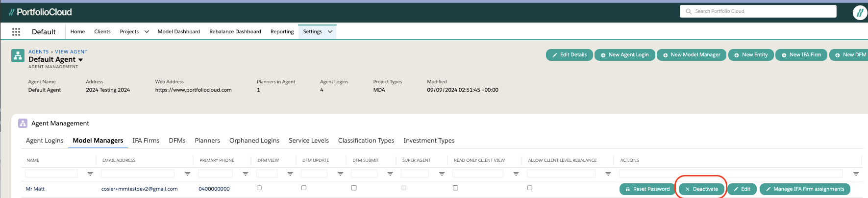The width and height of the screenshot is (868, 198).
Task: Open filter icon for Allow Client Level Rebalance column
Action: pos(608,174)
